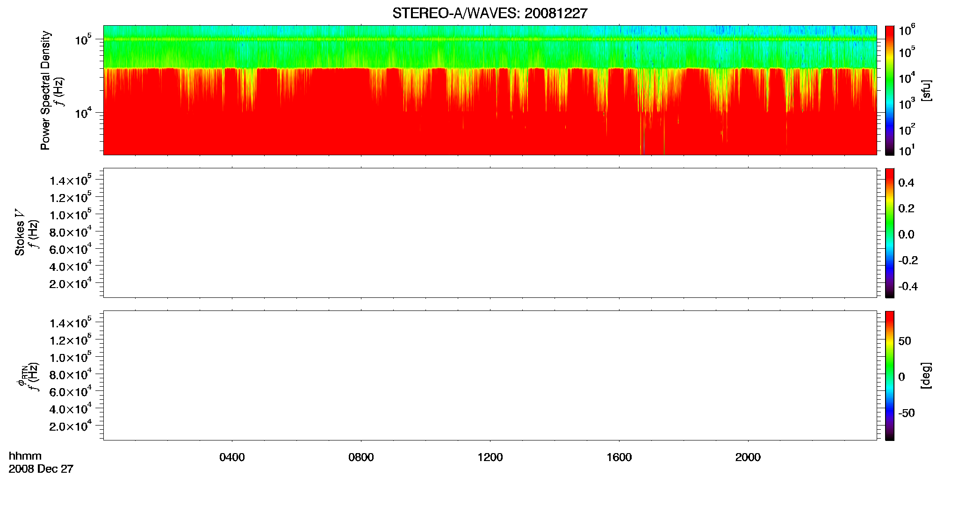
Task: Click the Stokes V color bar
Action: coord(890,233)
